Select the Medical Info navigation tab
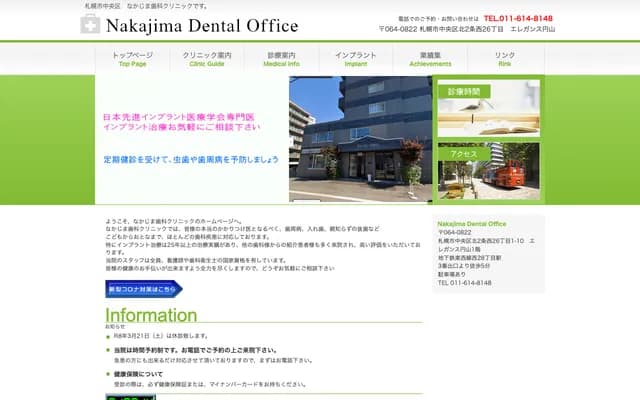Screen dimensions: 640x400 coord(281,58)
